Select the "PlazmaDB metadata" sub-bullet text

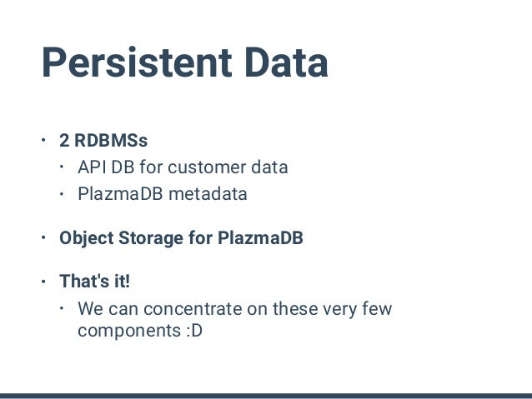tap(163, 194)
